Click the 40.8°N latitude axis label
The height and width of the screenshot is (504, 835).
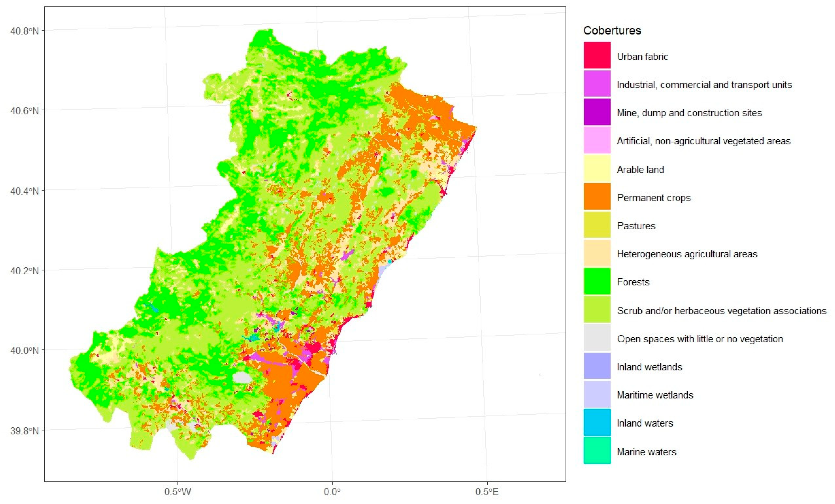pyautogui.click(x=24, y=31)
